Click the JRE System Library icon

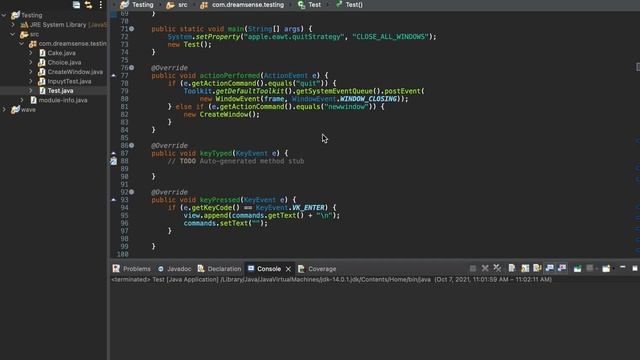click(24, 25)
